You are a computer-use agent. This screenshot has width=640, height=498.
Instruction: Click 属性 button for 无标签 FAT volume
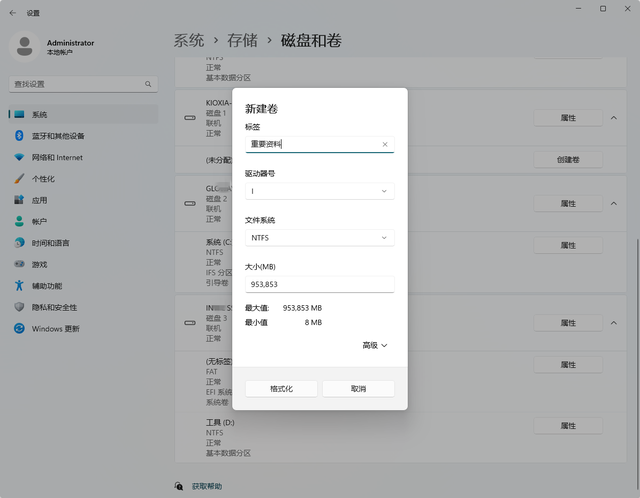click(568, 365)
